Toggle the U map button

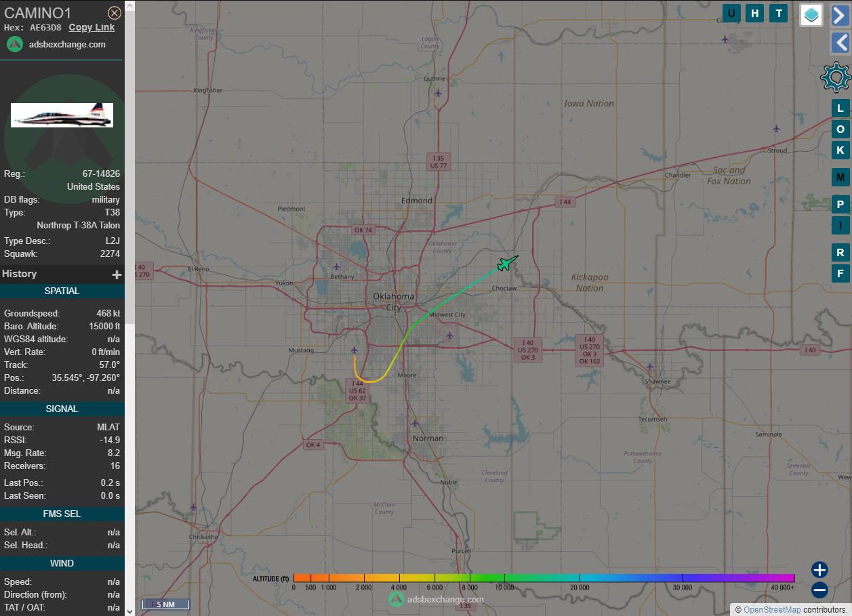731,13
